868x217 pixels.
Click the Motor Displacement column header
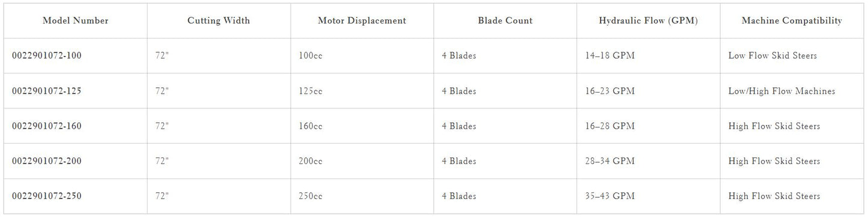point(362,20)
